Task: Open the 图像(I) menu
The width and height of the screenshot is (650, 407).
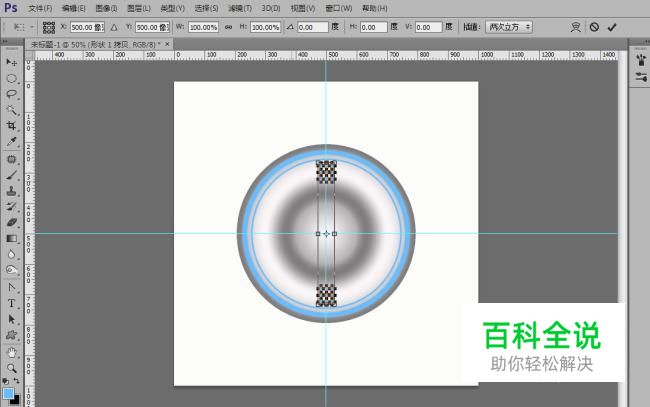Action: click(106, 8)
